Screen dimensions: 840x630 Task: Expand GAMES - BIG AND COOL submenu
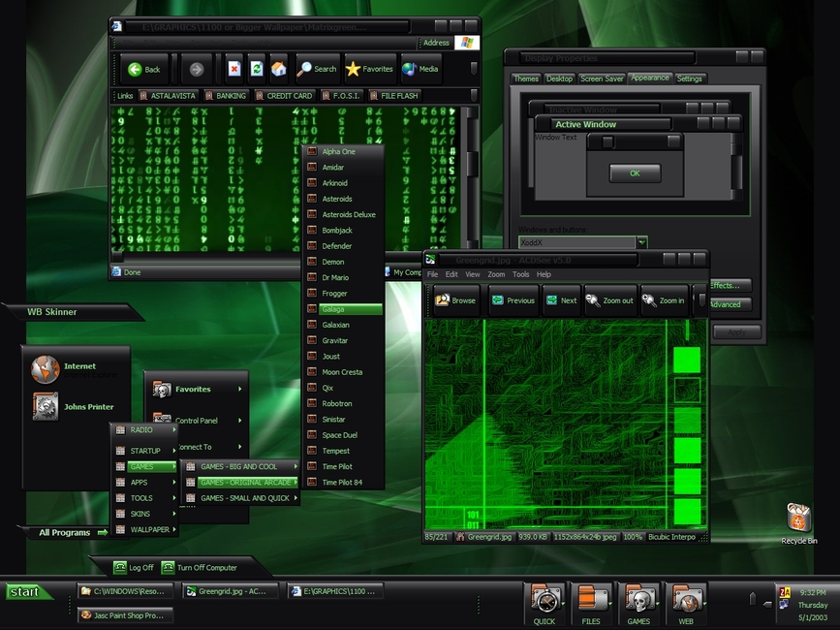click(x=240, y=466)
